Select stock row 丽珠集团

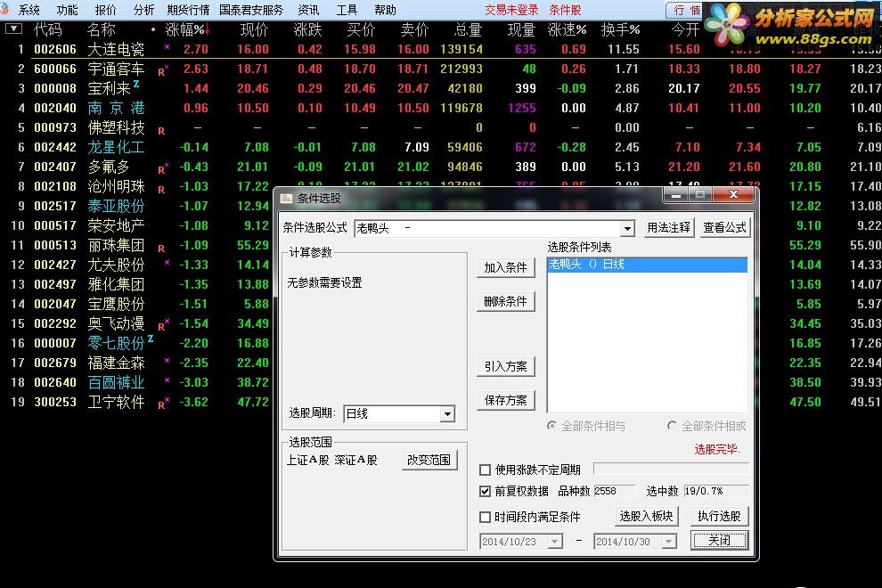coord(136,245)
